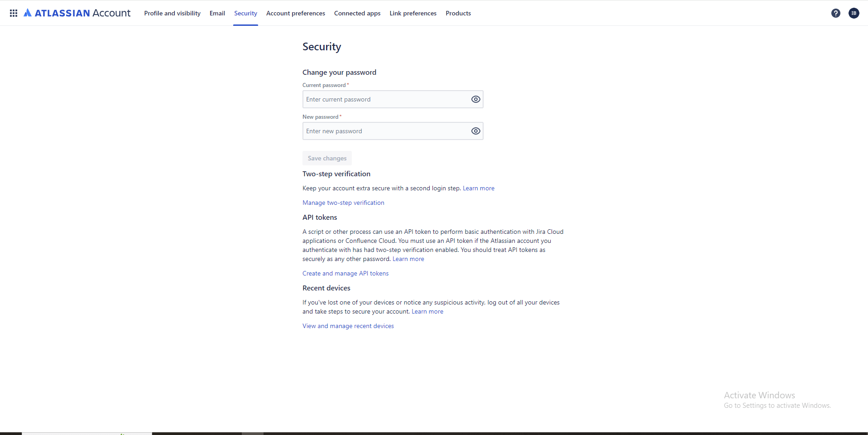Click the Atlassian Account logo
Viewport: 868px width, 435px height.
(77, 13)
